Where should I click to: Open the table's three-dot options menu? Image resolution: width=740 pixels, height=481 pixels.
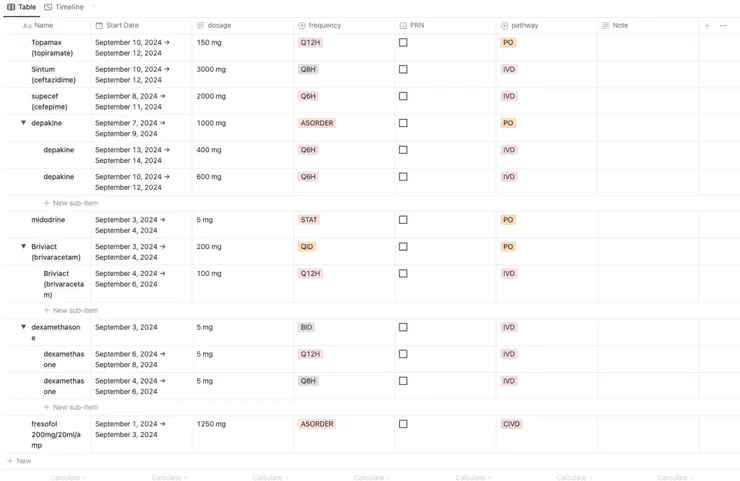pyautogui.click(x=723, y=25)
